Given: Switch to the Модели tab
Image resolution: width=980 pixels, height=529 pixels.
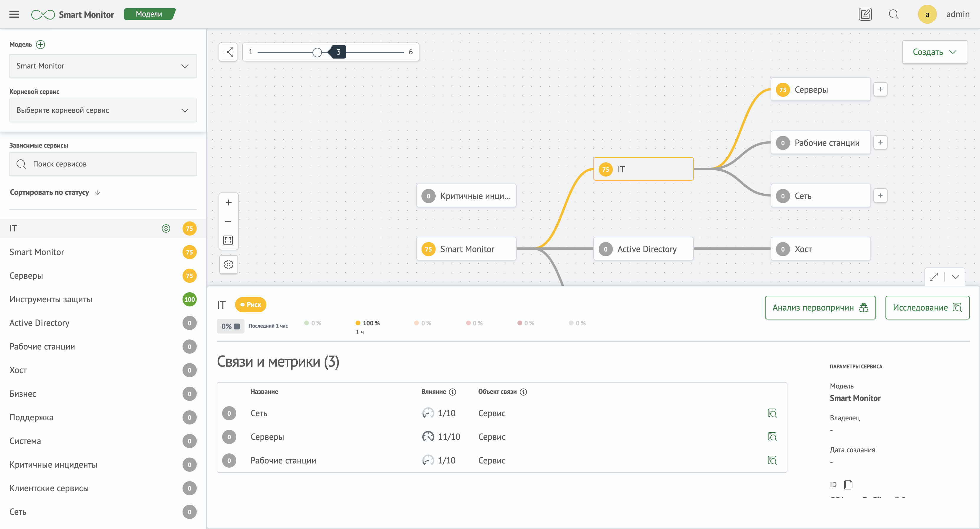Looking at the screenshot, I should point(149,14).
